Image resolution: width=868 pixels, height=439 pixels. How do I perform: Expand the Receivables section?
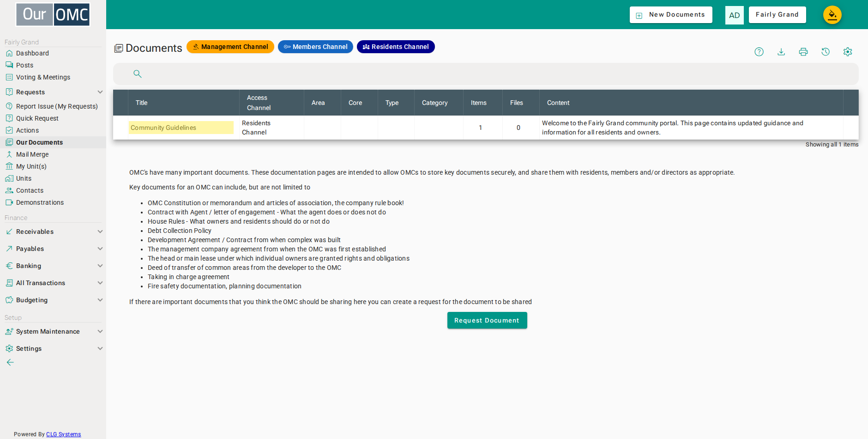click(53, 232)
